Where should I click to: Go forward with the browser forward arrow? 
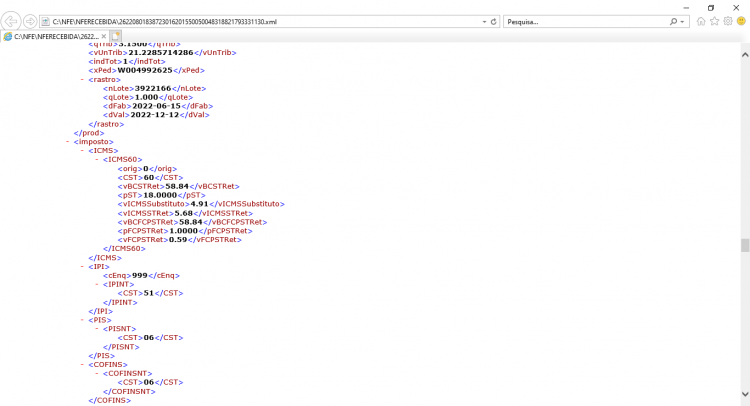pyautogui.click(x=30, y=22)
